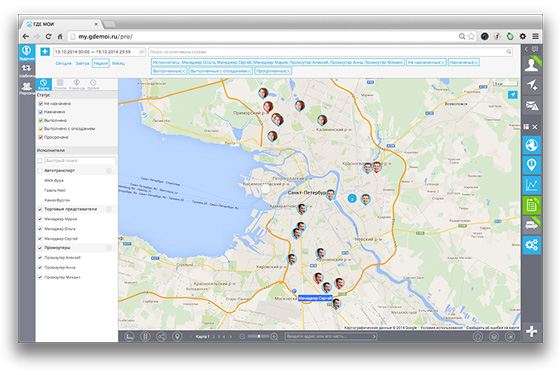The width and height of the screenshot is (560, 375).
Task: Open the chart statistics icon in right sidebar
Action: [531, 185]
